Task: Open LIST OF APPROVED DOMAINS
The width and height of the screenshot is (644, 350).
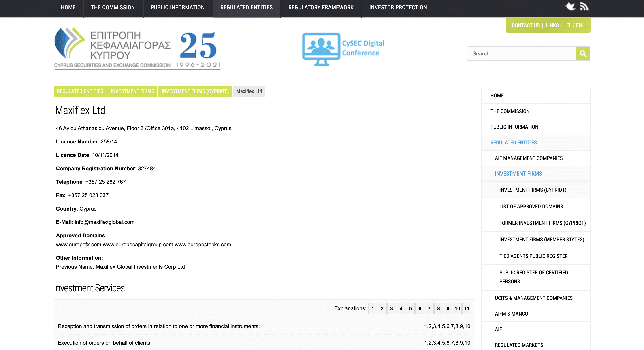Action: click(536, 207)
